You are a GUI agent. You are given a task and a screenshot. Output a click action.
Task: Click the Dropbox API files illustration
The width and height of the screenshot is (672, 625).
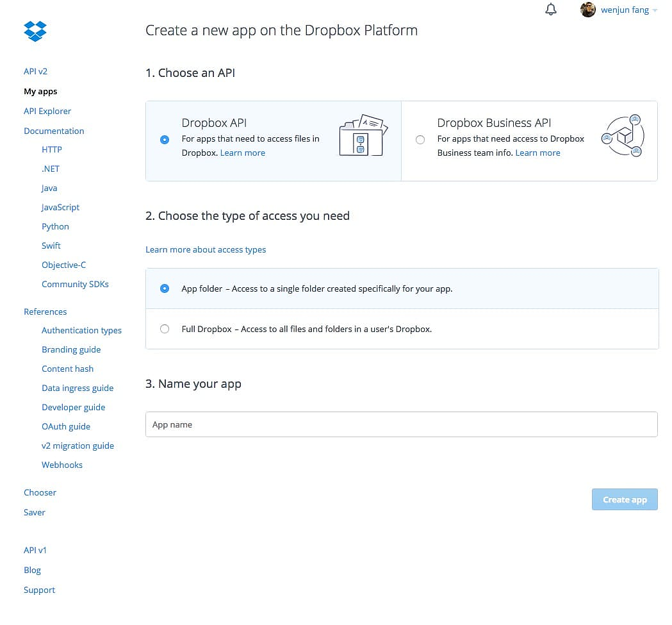(x=361, y=136)
